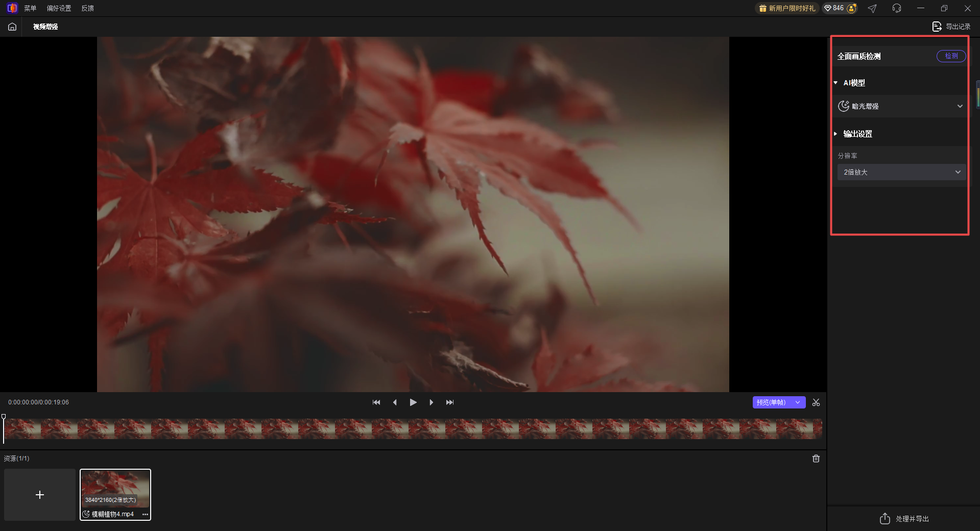The width and height of the screenshot is (980, 531).
Task: Click the home icon
Action: (x=12, y=27)
